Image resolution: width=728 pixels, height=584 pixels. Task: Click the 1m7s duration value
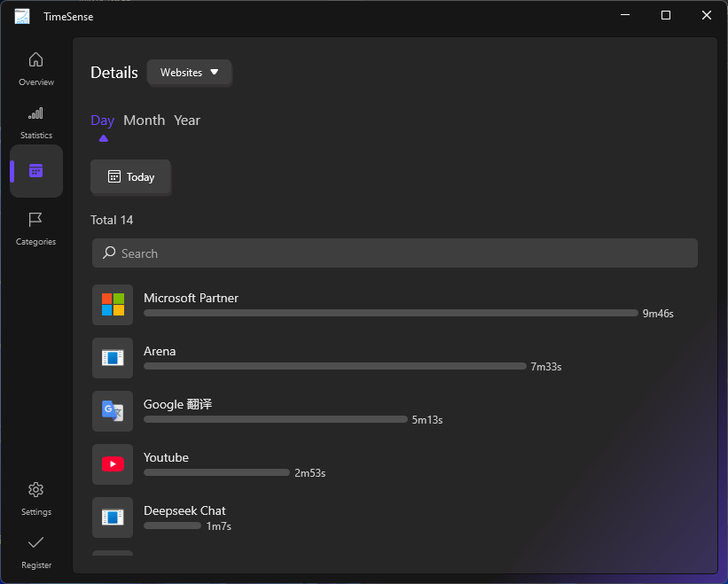[219, 526]
